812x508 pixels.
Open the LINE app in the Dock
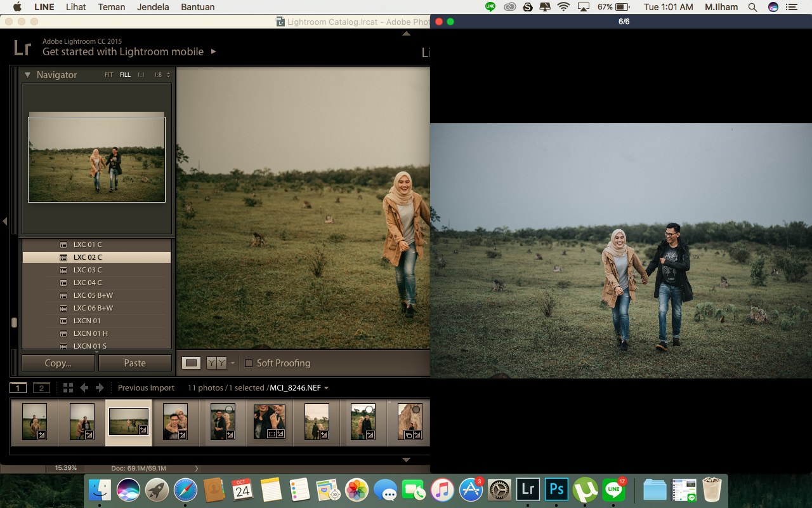tap(614, 490)
